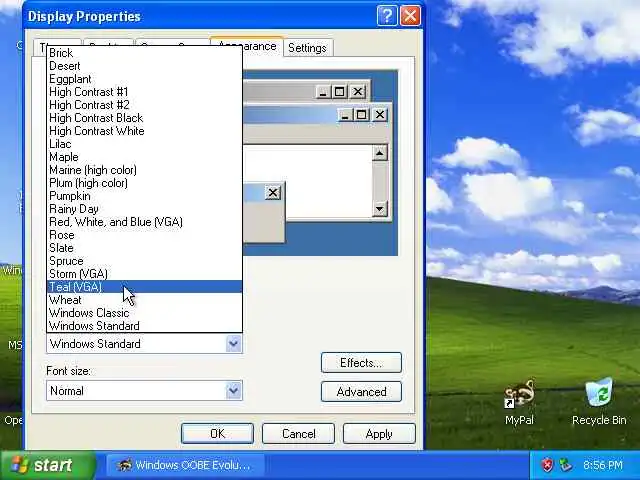Click preview window scrollbar down arrow
Screen dimensions: 640x480
[x=380, y=209]
